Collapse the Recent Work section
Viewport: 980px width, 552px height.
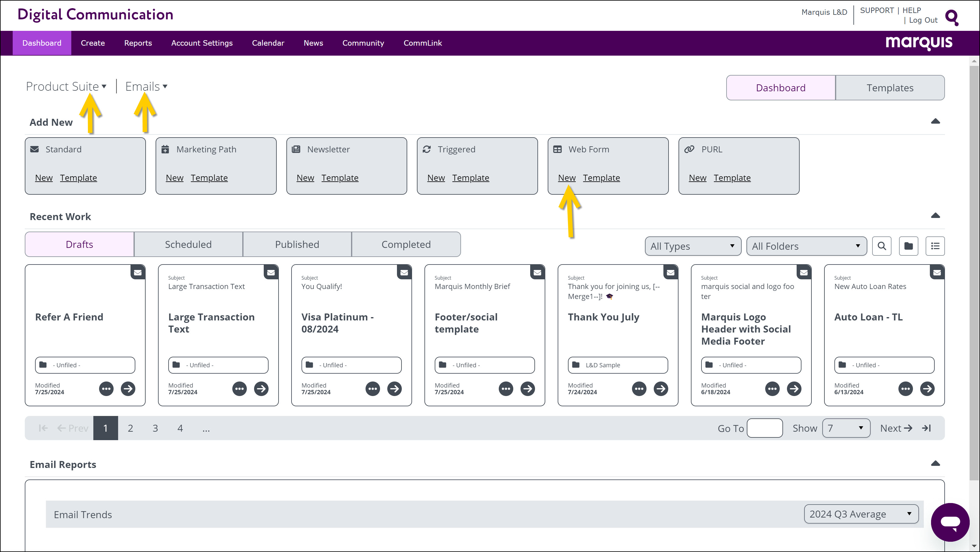coord(935,216)
